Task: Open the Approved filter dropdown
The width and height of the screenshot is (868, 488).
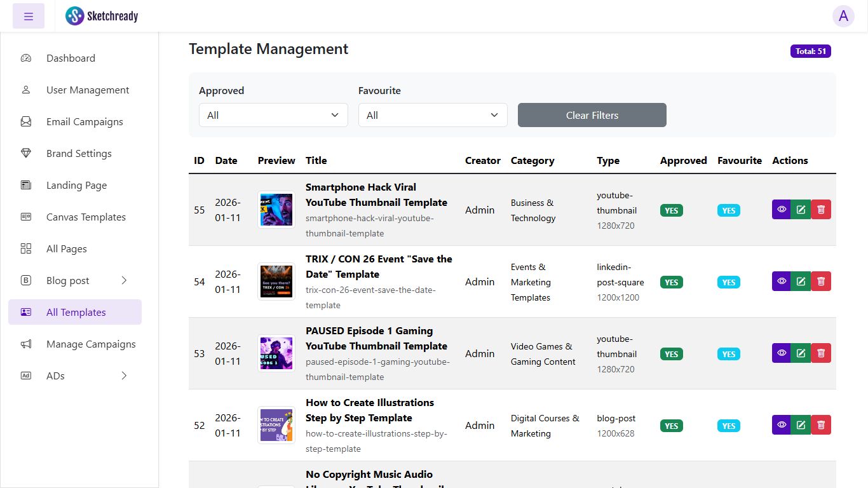Action: (x=273, y=115)
